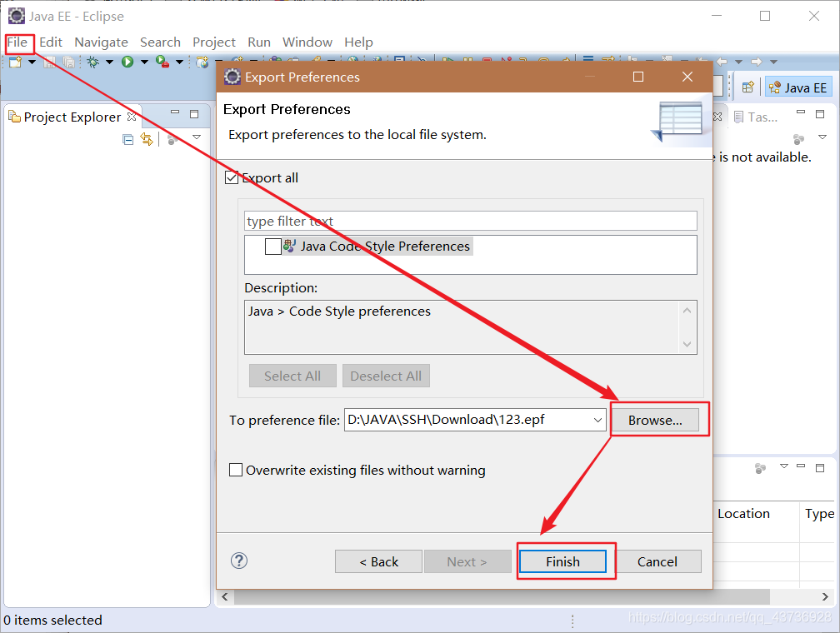Image resolution: width=840 pixels, height=633 pixels.
Task: Open the External Tools dropdown arrow
Action: [x=179, y=62]
